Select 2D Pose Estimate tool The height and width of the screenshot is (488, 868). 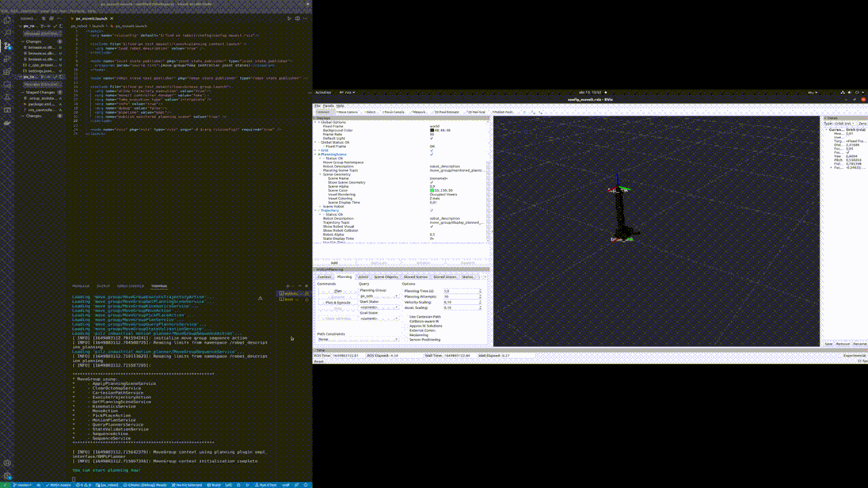[444, 112]
